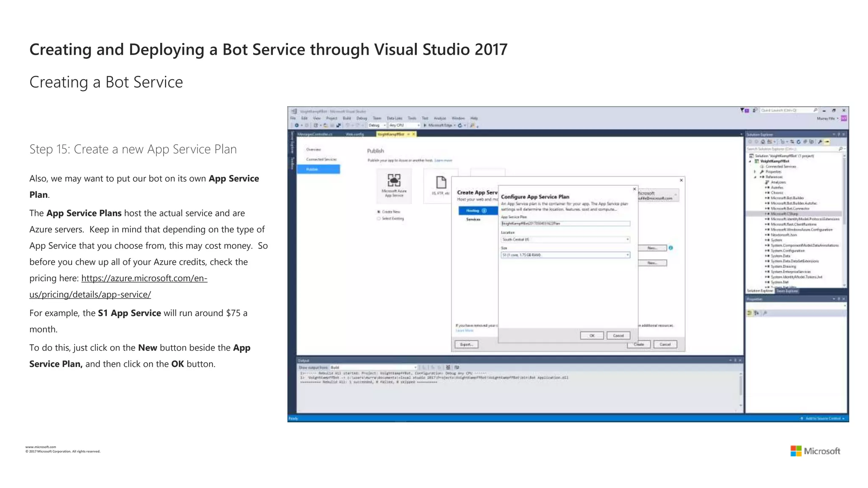Click the Start debugging play arrow icon
Viewport: 868px width, 488px height.
[425, 125]
